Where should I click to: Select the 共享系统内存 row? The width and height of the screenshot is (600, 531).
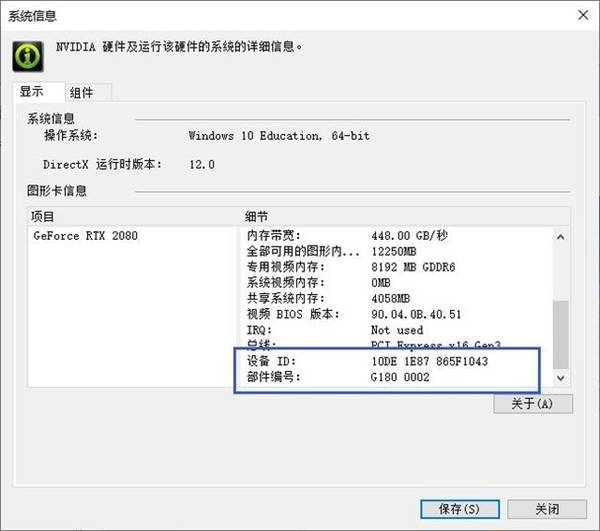(398, 298)
